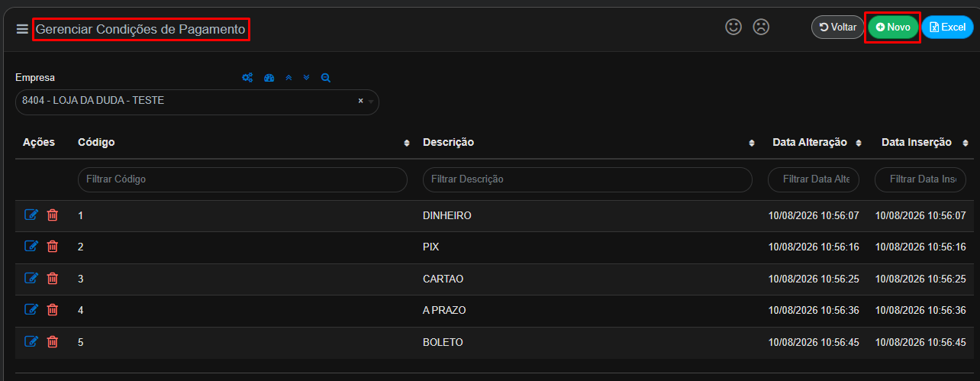
Task: Open the Empresa dropdown list
Action: click(197, 102)
